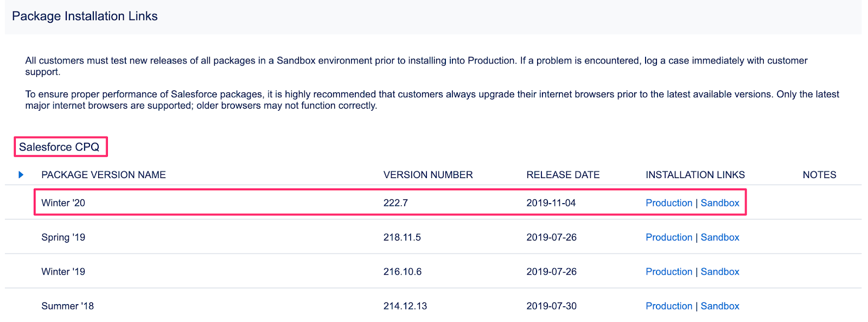Click the Package Installation Links page title
868x322 pixels.
click(x=85, y=16)
